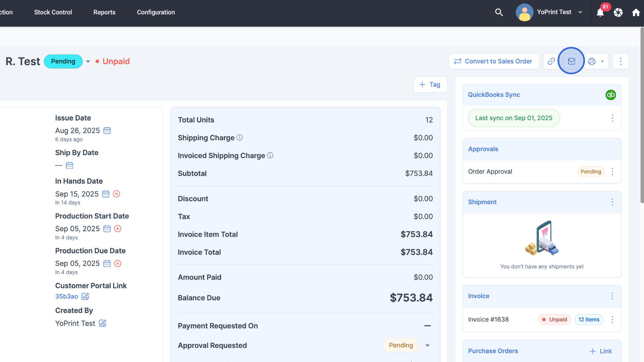Click the search magnifier icon
The height and width of the screenshot is (362, 644).
click(499, 12)
